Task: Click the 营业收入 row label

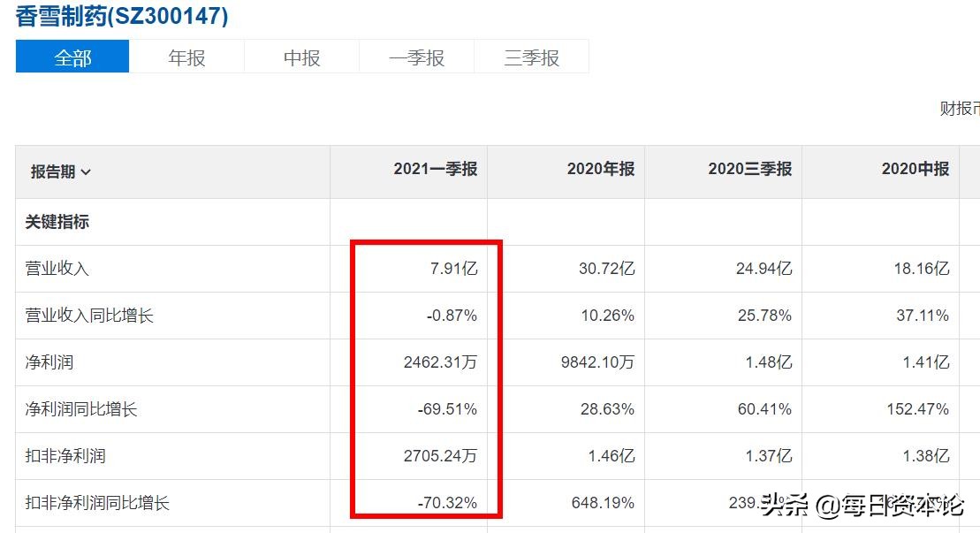Action: (x=57, y=269)
